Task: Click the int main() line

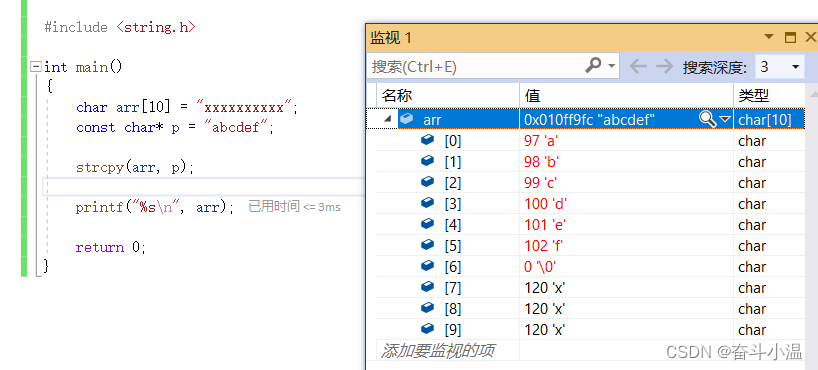Action: click(x=83, y=67)
